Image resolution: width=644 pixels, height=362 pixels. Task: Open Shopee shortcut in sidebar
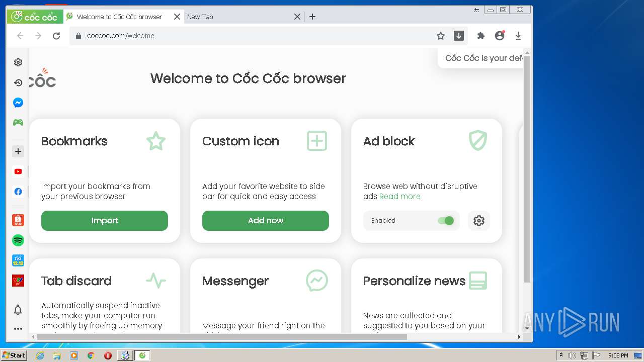18,220
